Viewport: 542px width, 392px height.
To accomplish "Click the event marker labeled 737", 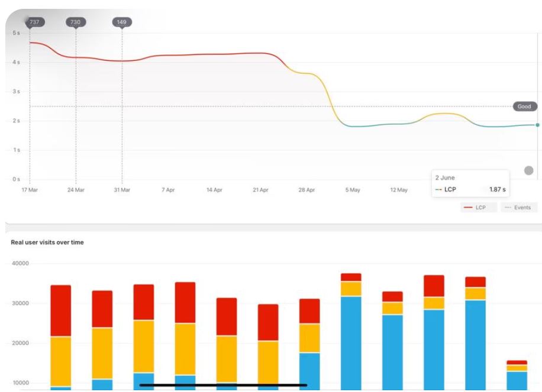I will [34, 22].
